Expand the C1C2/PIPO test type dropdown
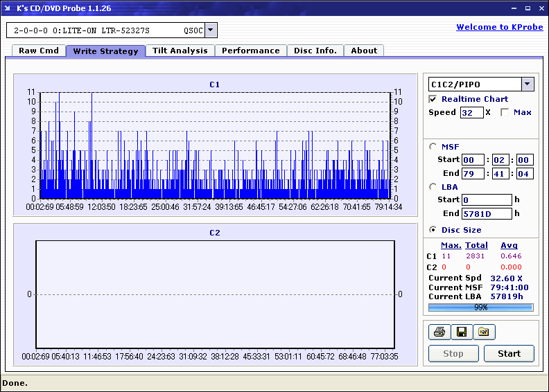Screen dimensions: 549x392 [528, 84]
